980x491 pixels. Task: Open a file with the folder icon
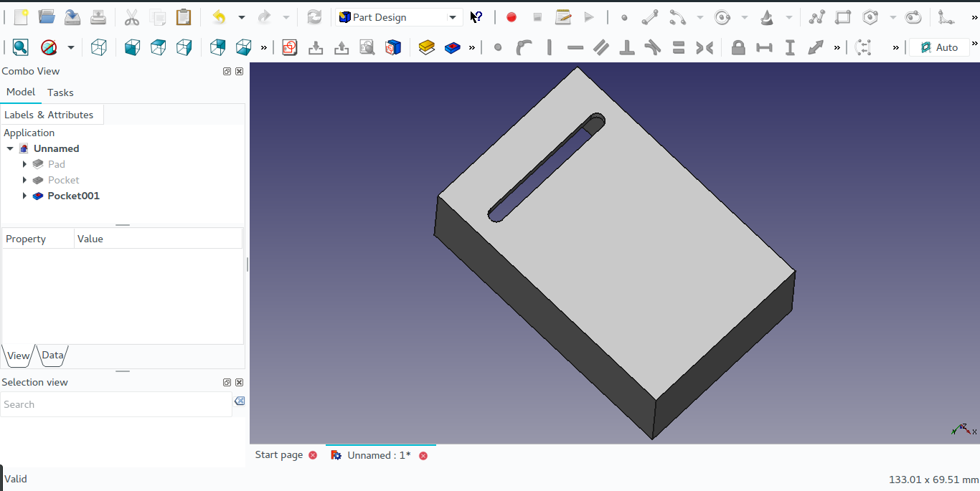(47, 17)
